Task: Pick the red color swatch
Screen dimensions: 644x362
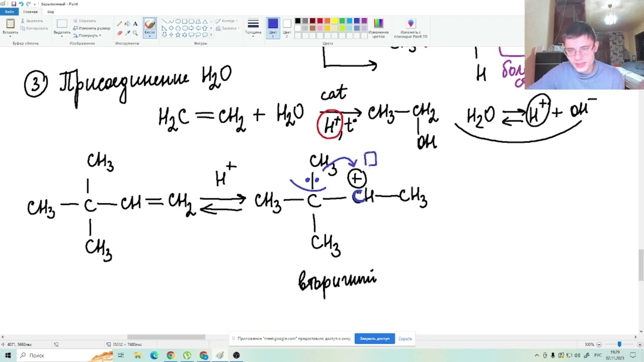Action: tap(320, 21)
